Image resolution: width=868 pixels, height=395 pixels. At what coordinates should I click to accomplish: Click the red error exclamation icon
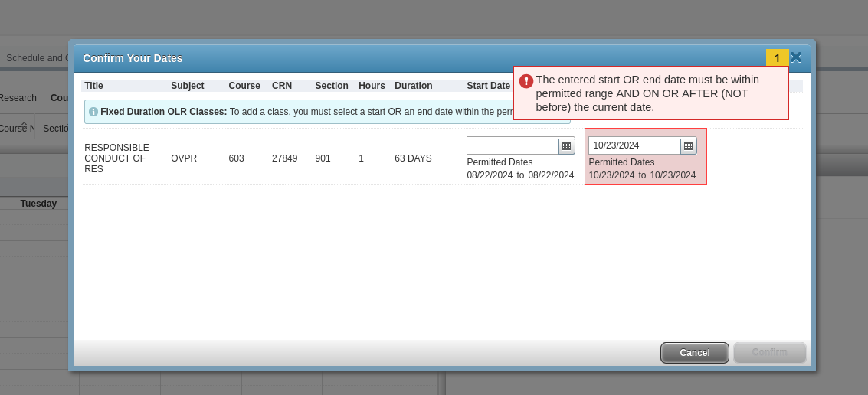[x=526, y=81]
